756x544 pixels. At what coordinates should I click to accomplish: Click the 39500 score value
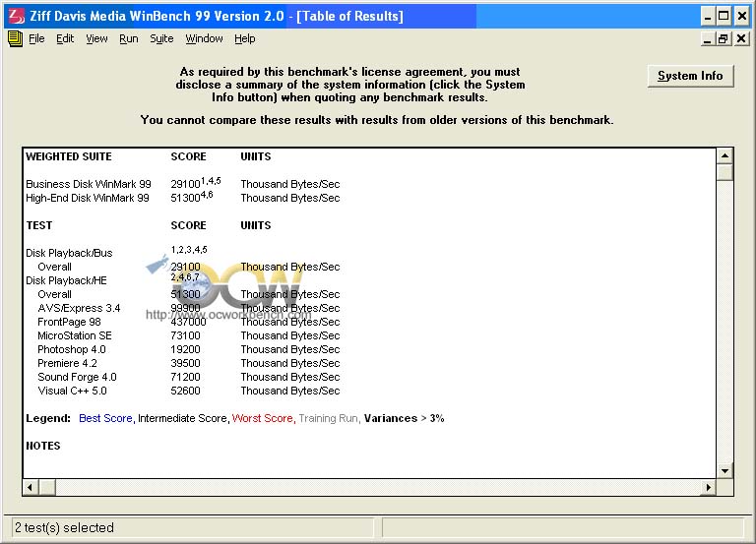click(x=186, y=363)
